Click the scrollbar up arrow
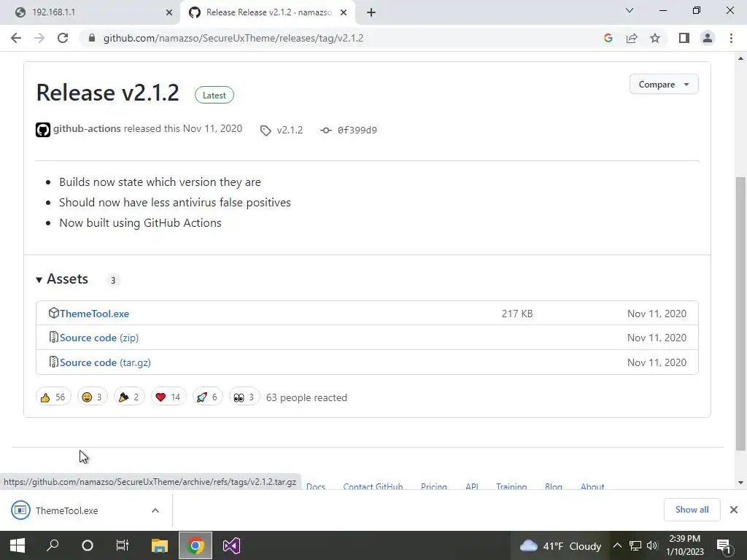747x560 pixels. (x=740, y=58)
